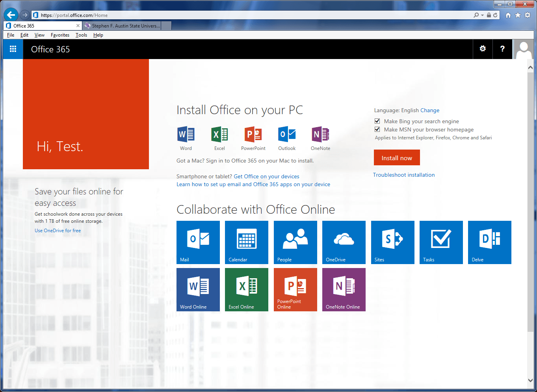
Task: Open the Tasks tile
Action: click(x=441, y=242)
